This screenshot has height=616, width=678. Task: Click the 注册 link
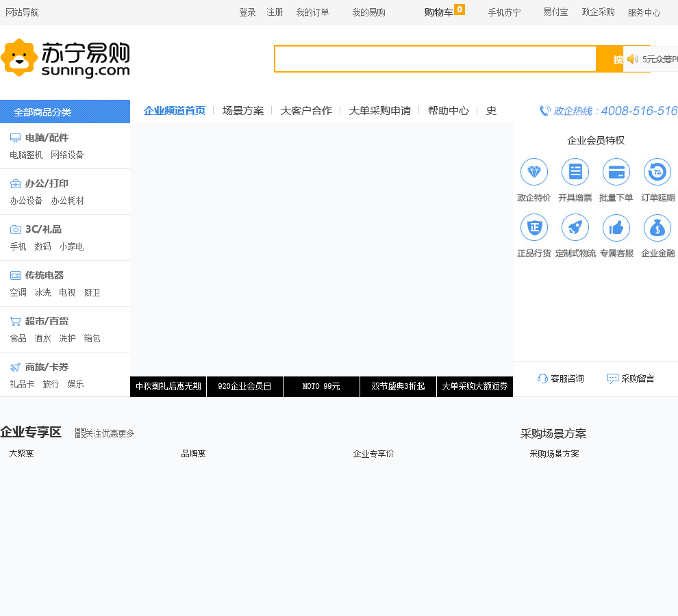click(275, 12)
